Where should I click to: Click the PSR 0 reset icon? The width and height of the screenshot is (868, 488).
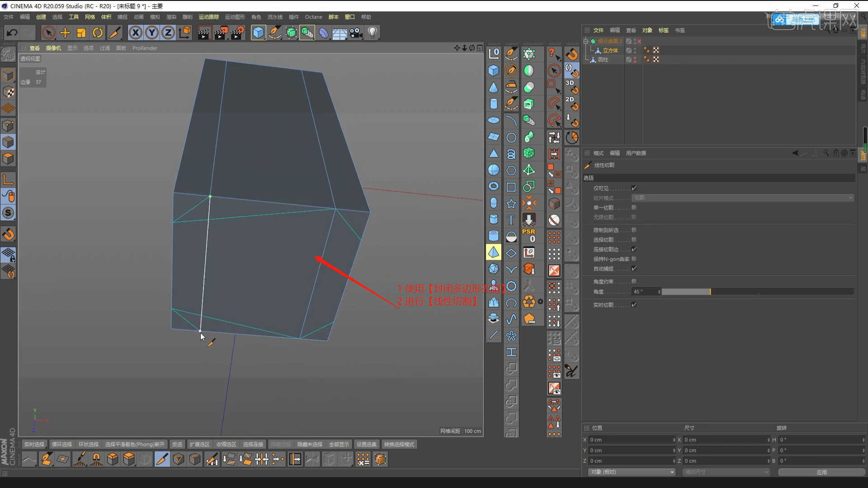529,235
